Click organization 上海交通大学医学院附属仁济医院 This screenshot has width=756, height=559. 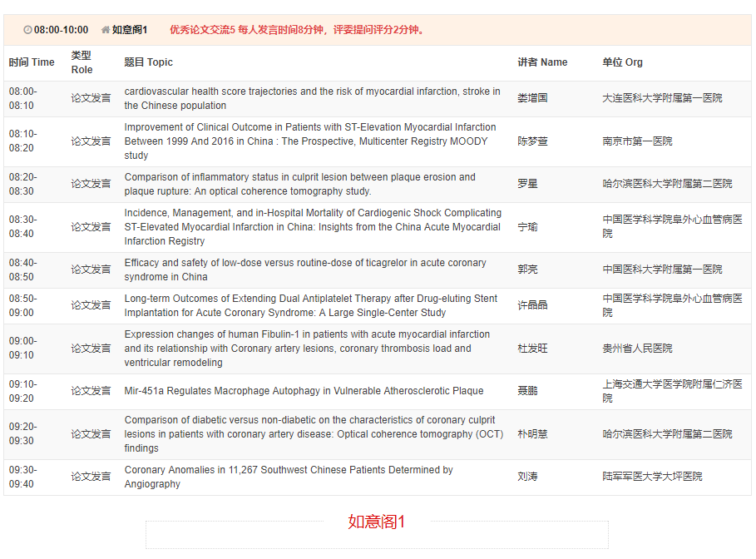[672, 392]
